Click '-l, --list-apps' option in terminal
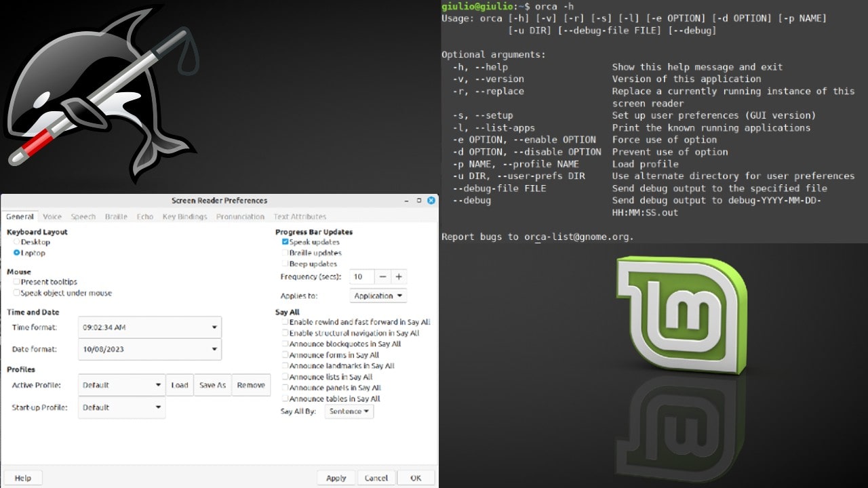Screen dimensions: 868x488 point(494,127)
